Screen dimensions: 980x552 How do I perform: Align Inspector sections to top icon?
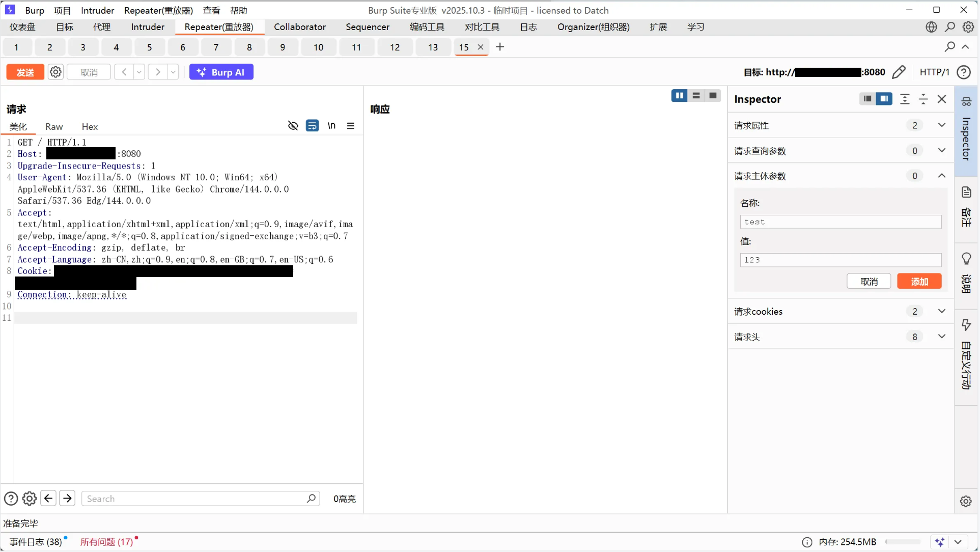click(x=905, y=99)
